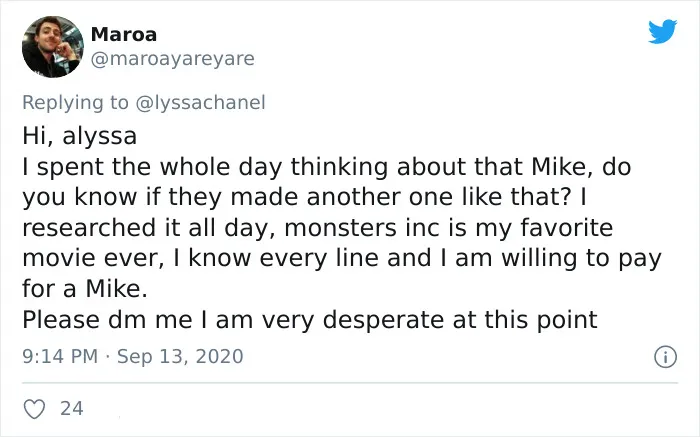Screen dimensions: 700x437
Task: Click the blue Twitter bird logo
Action: click(x=662, y=31)
